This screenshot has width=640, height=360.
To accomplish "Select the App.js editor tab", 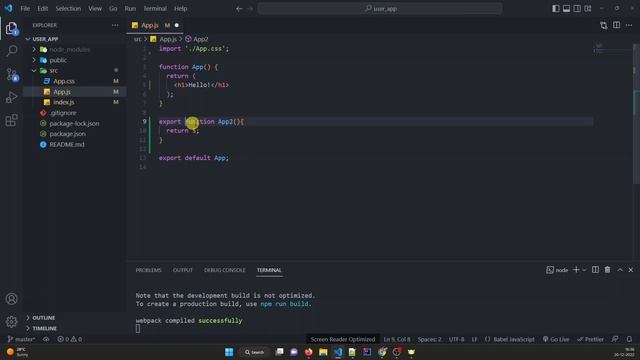I will [156, 25].
